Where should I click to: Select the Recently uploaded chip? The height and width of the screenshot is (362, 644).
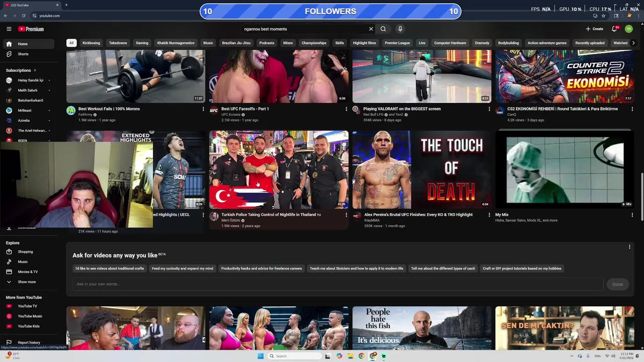[x=590, y=43]
